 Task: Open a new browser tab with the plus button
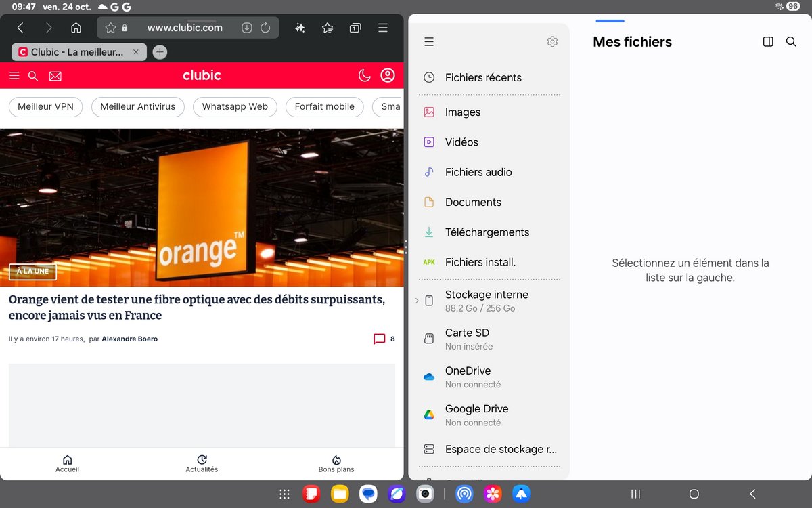(160, 51)
